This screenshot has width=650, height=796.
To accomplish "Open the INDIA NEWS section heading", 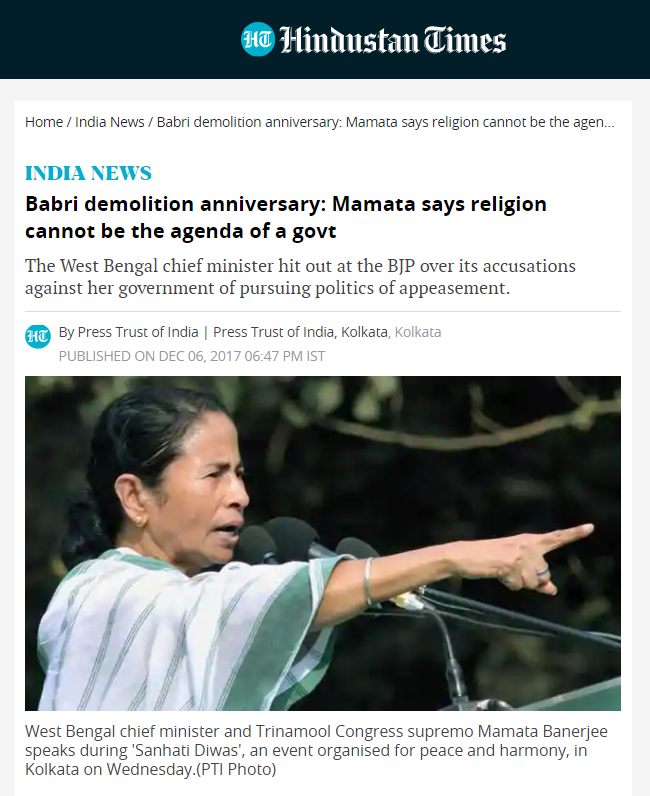I will coord(88,173).
